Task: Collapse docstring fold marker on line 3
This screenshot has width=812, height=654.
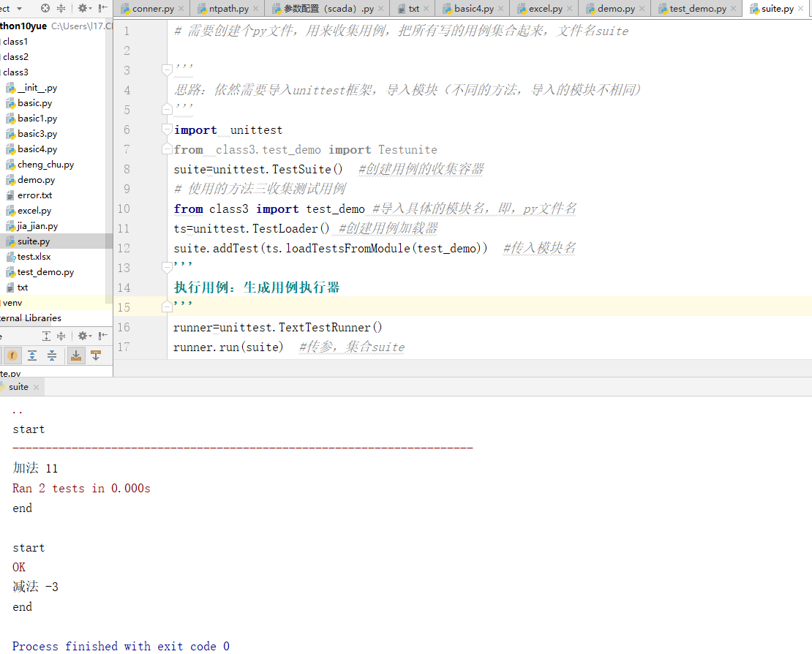Action: [x=167, y=69]
